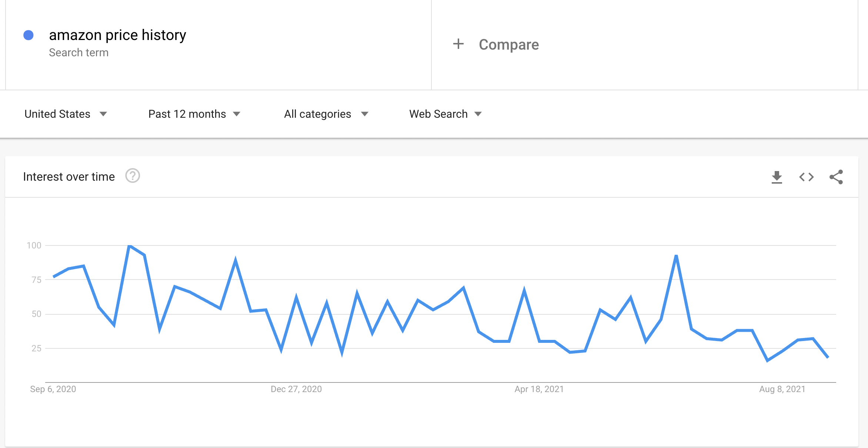868x448 pixels.
Task: Download the Interest over time data as CSV
Action: [x=778, y=177]
